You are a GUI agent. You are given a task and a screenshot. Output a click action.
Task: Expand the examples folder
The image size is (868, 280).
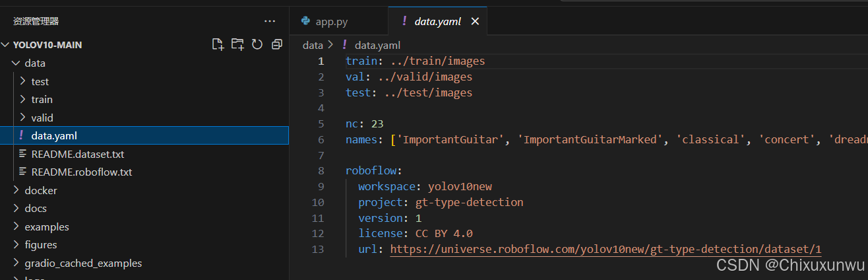16,227
